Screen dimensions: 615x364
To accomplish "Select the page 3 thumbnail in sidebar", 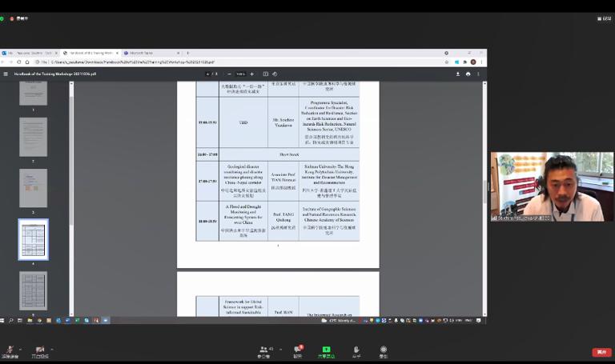I will (x=34, y=188).
